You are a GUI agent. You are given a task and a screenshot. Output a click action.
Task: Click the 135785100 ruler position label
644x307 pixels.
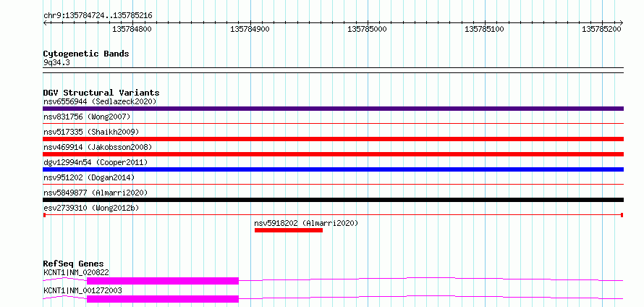(x=484, y=29)
